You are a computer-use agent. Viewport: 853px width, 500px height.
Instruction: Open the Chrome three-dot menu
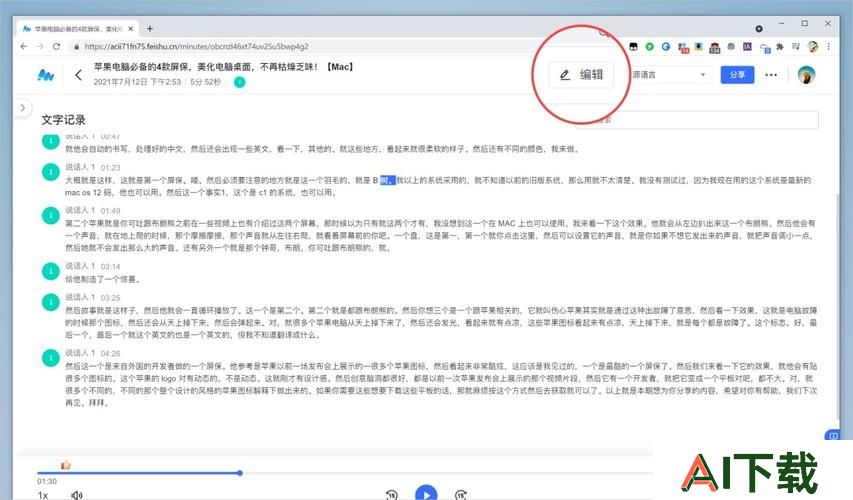coord(829,47)
